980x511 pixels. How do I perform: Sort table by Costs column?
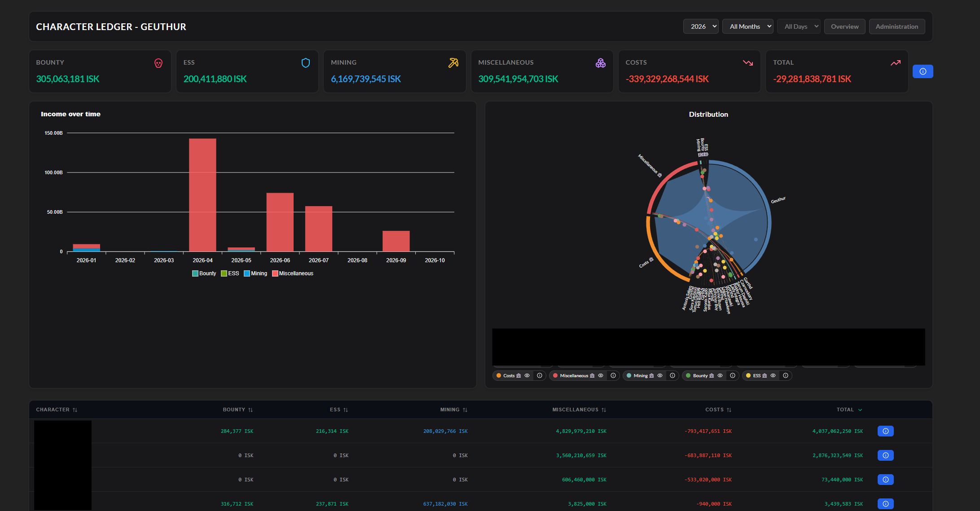[718, 410]
